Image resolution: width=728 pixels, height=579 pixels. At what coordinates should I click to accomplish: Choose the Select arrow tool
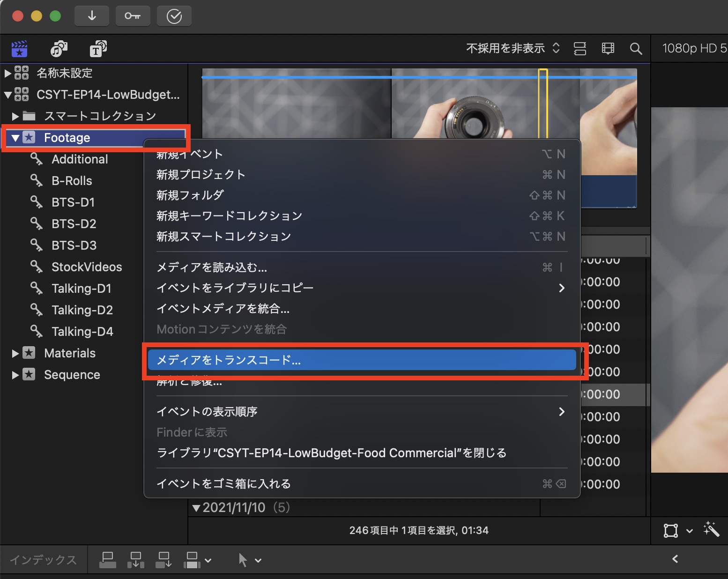243,559
